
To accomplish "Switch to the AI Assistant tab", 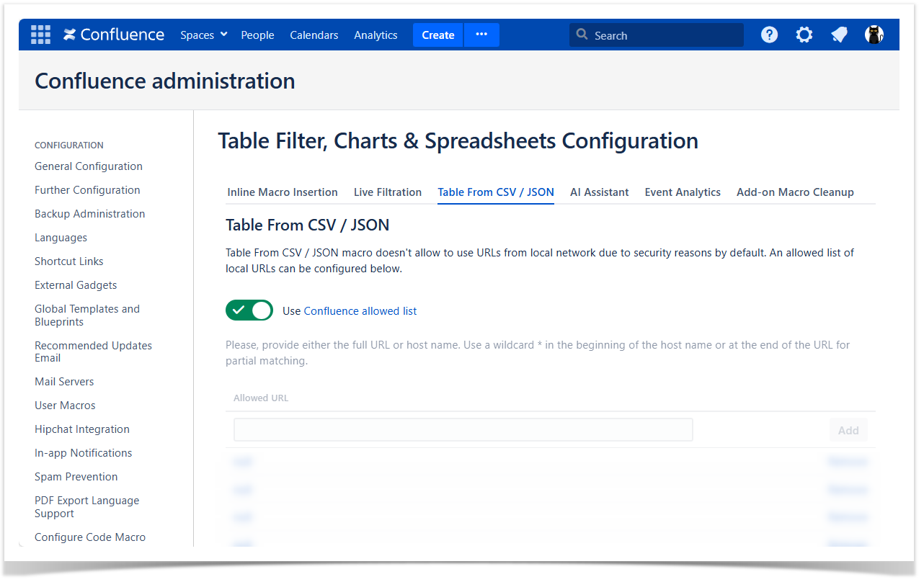I will coord(599,192).
